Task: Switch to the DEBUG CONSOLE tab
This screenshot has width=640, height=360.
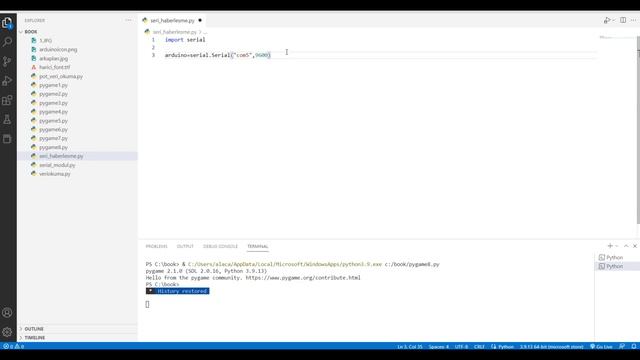Action: click(x=220, y=246)
